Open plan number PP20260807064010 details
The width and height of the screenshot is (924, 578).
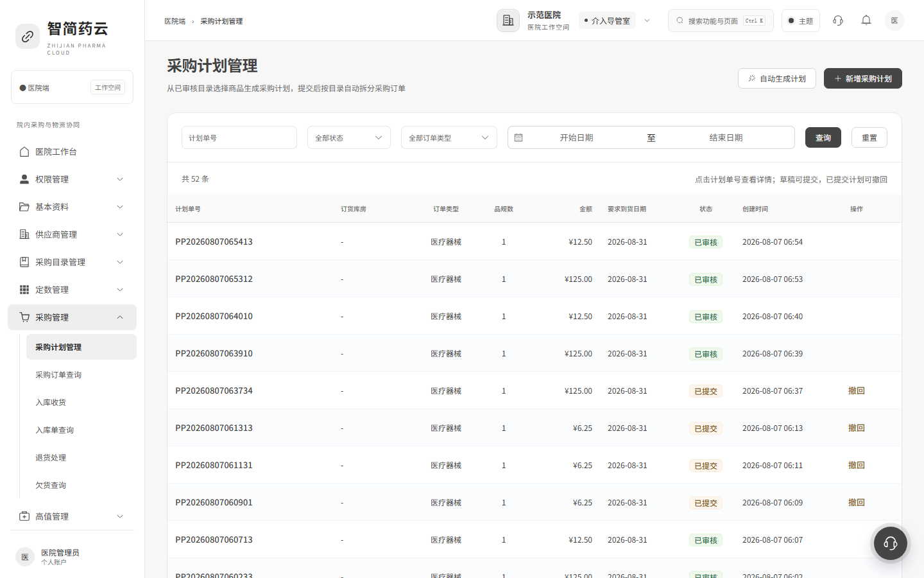coord(214,316)
